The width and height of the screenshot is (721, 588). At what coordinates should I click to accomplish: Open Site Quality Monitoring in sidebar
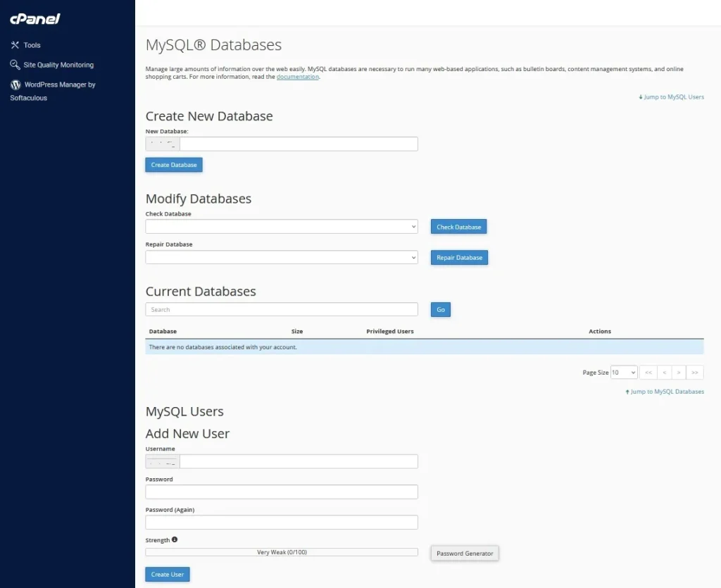coord(58,65)
